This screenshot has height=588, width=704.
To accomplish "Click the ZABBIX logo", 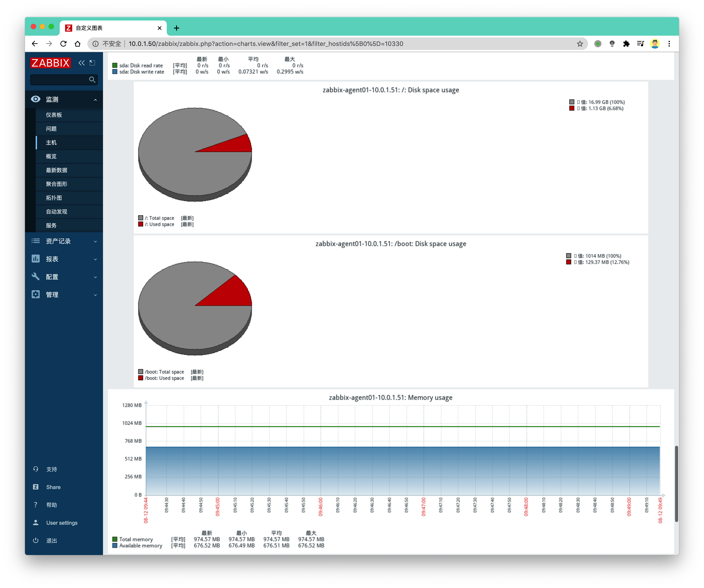I will tap(50, 63).
